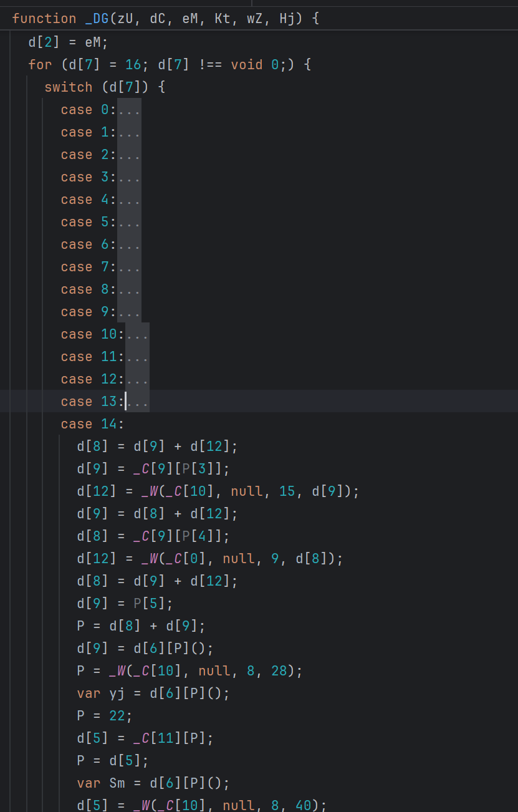This screenshot has height=812, width=518.
Task: Click line 'P = _W(_C[10], null, 8, 28);'
Action: pos(190,671)
